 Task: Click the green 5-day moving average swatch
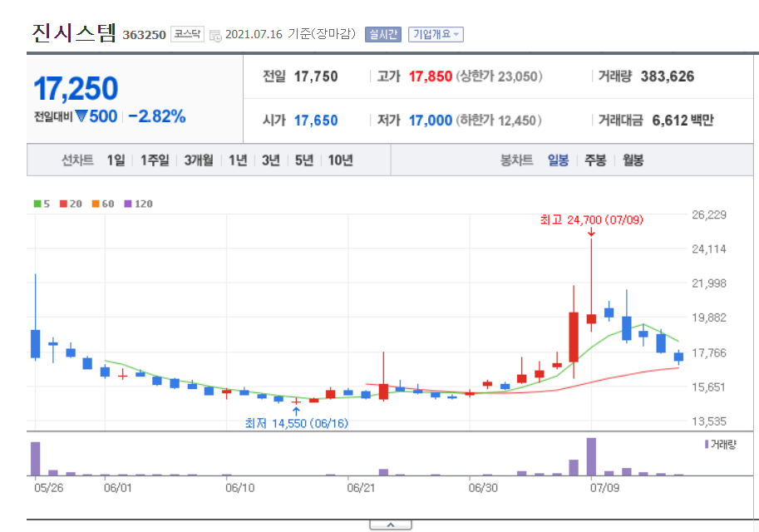coord(37,204)
